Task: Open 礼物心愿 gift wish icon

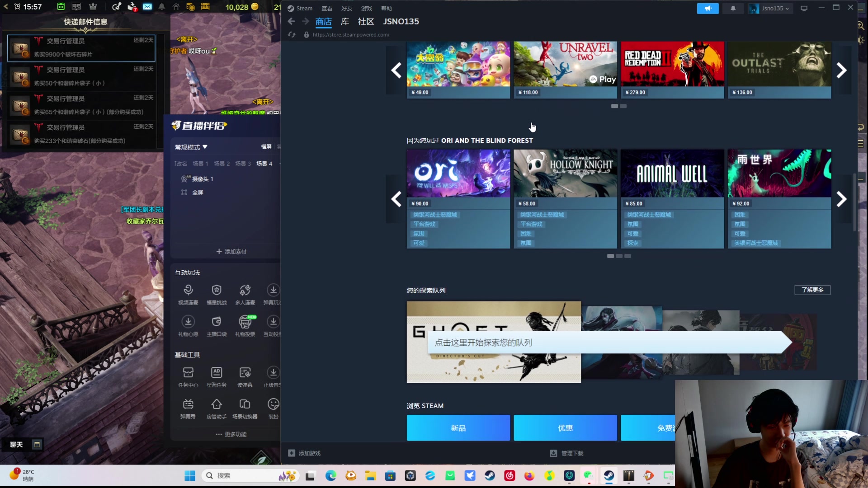Action: click(x=188, y=326)
